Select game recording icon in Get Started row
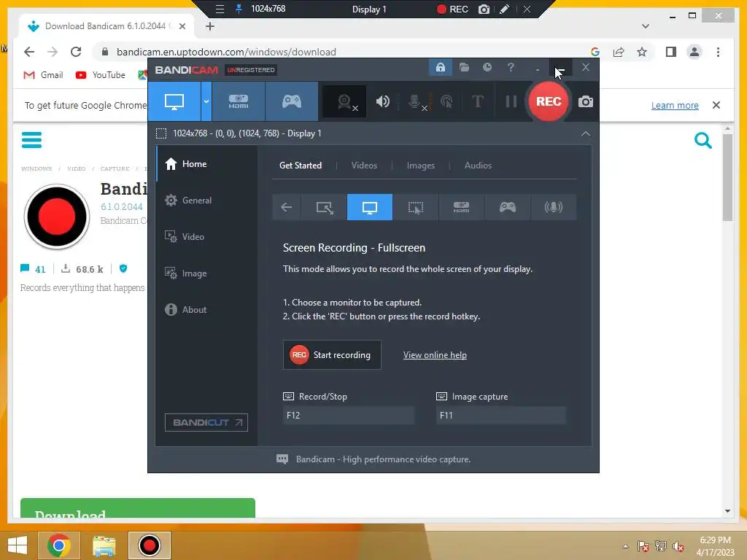 pos(508,207)
